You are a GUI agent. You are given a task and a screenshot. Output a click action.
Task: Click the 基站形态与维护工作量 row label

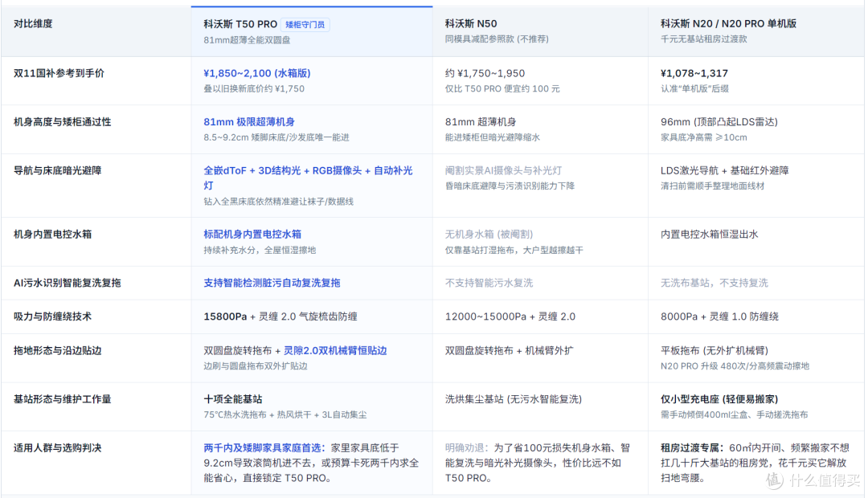pos(62,399)
